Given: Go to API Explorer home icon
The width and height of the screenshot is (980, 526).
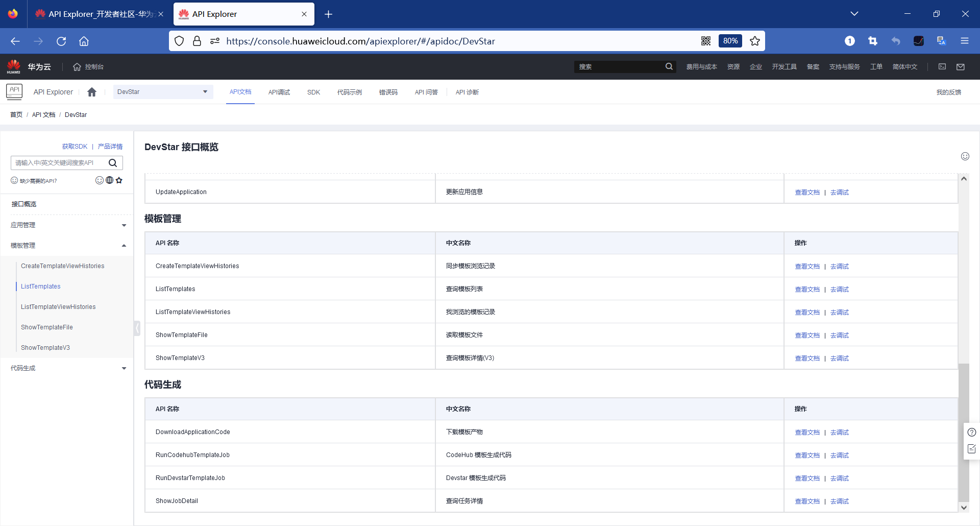Looking at the screenshot, I should click(92, 92).
